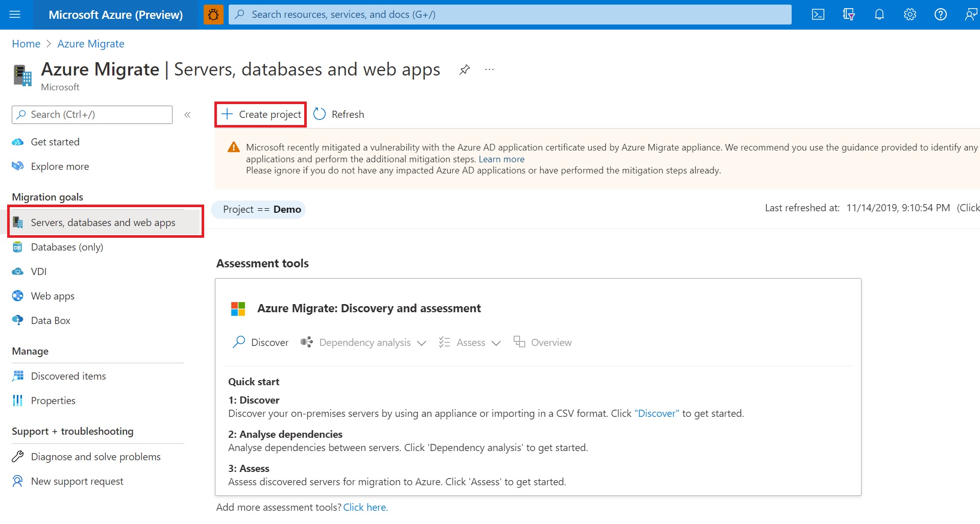Click the feedback icon in header
Viewport: 980px width, 524px height.
click(x=970, y=14)
